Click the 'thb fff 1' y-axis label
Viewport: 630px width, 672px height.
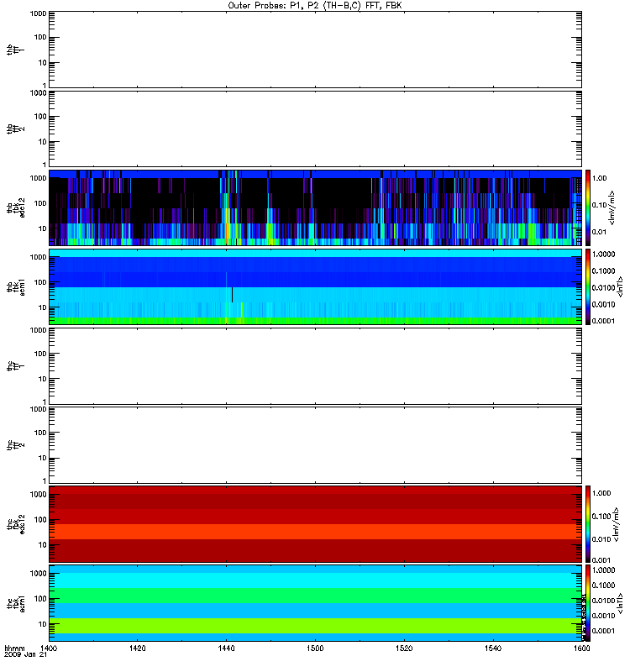pos(14,50)
